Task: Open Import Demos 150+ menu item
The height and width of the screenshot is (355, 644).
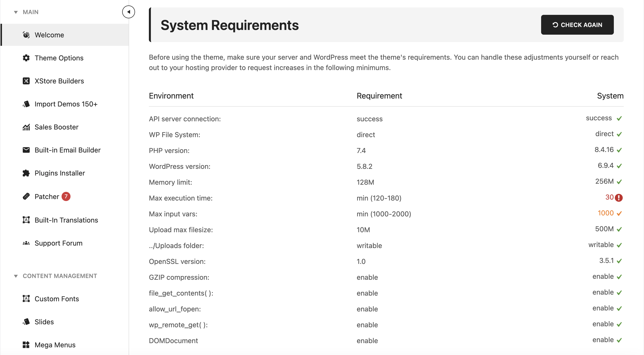Action: pyautogui.click(x=66, y=104)
